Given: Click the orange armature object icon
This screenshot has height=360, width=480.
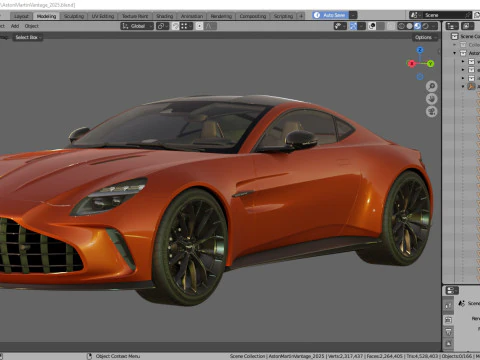Looking at the screenshot, I should [471, 86].
